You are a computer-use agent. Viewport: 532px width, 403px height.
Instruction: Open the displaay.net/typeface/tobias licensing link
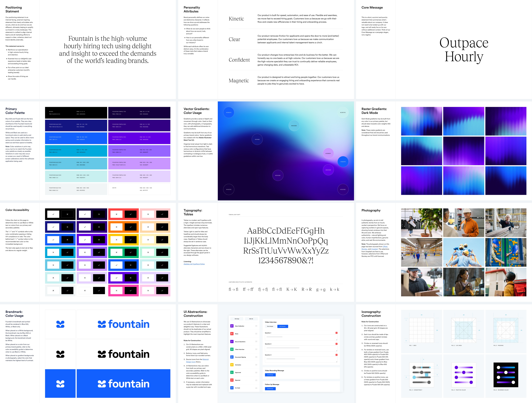click(x=194, y=264)
